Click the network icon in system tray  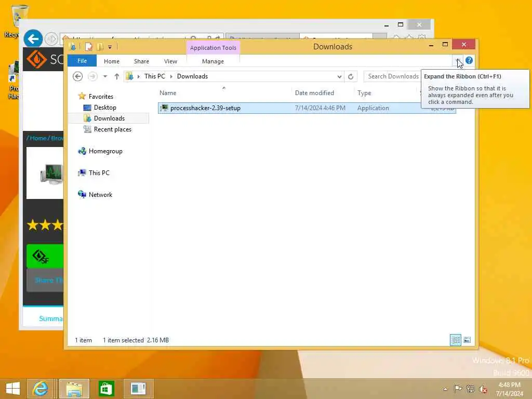tap(470, 389)
